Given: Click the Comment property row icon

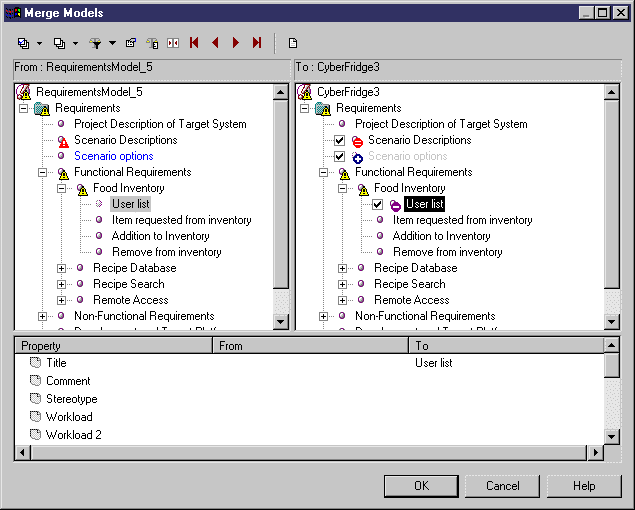Looking at the screenshot, I should [36, 380].
